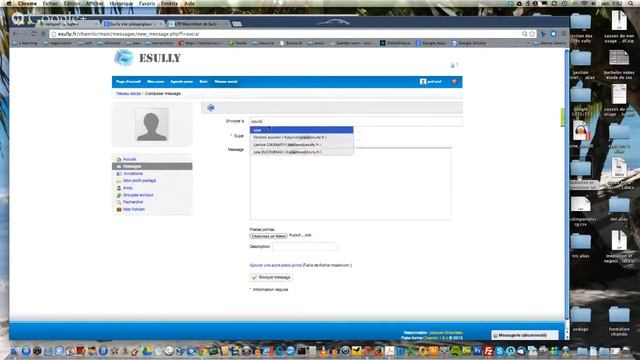Open FileZilla from the Dock
Viewport: 640px width, 360px height.
(489, 351)
